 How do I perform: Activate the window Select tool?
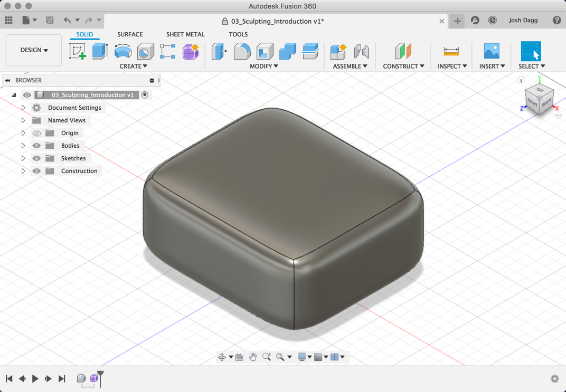531,51
